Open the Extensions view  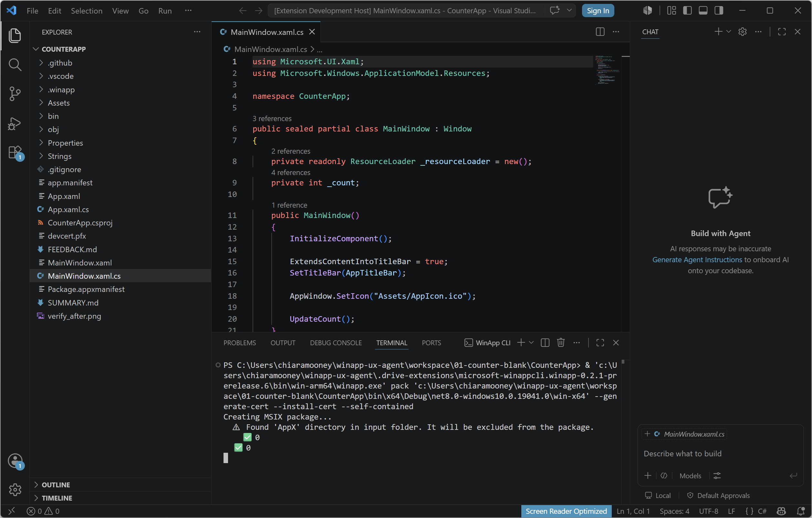(15, 153)
